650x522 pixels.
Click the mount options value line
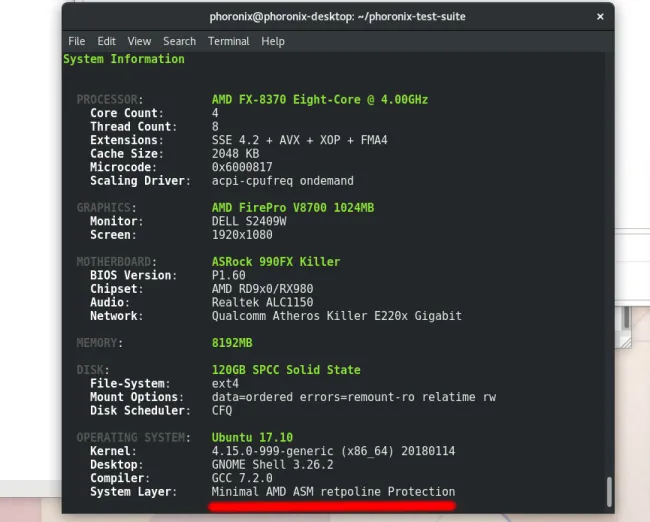tap(354, 397)
